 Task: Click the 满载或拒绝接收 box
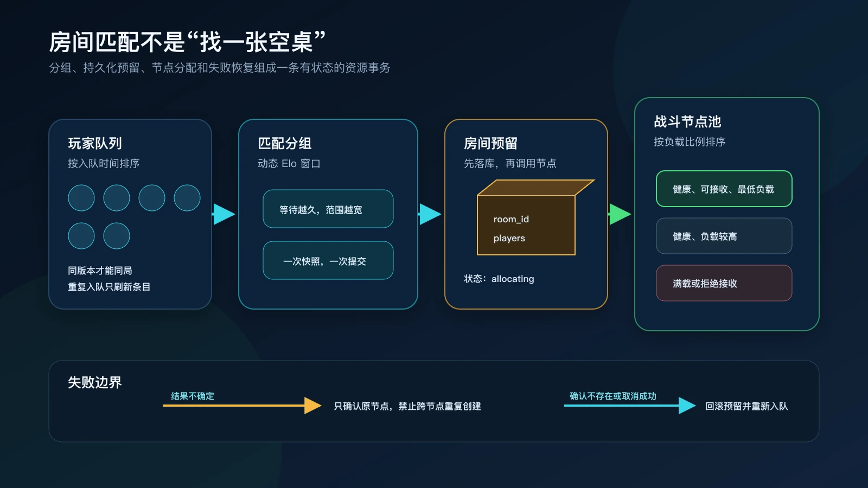pos(724,283)
